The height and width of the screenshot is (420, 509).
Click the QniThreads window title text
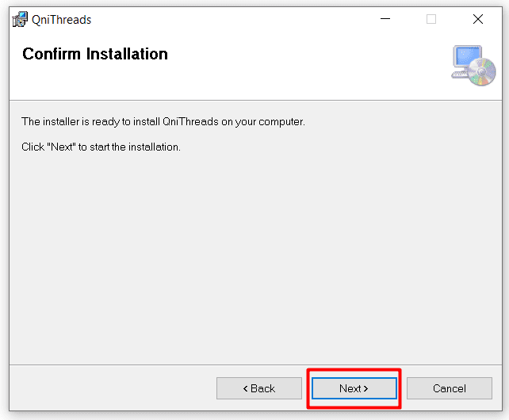coord(61,20)
